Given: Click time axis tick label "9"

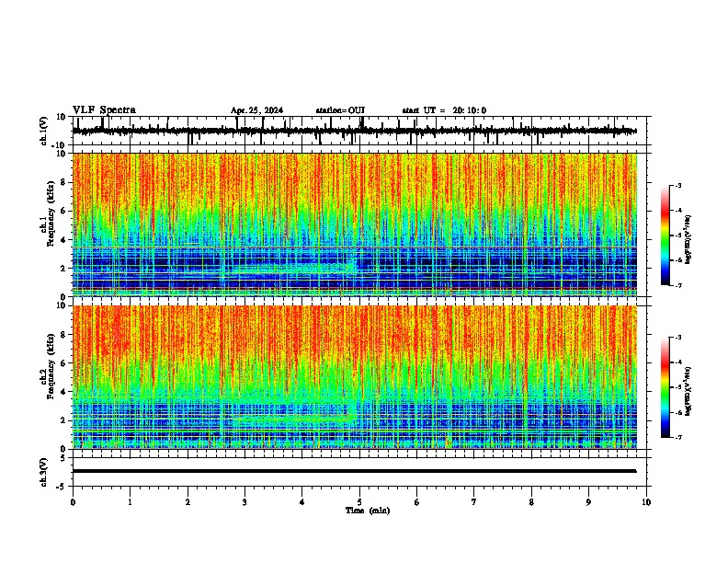Looking at the screenshot, I should point(588,502).
